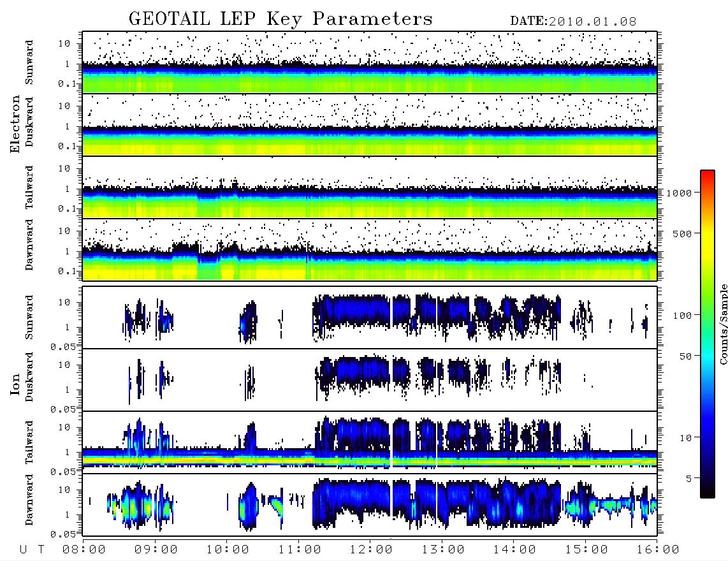Image resolution: width=728 pixels, height=561 pixels.
Task: Select the Ion Tailward spectrogram panel
Action: pyautogui.click(x=370, y=442)
